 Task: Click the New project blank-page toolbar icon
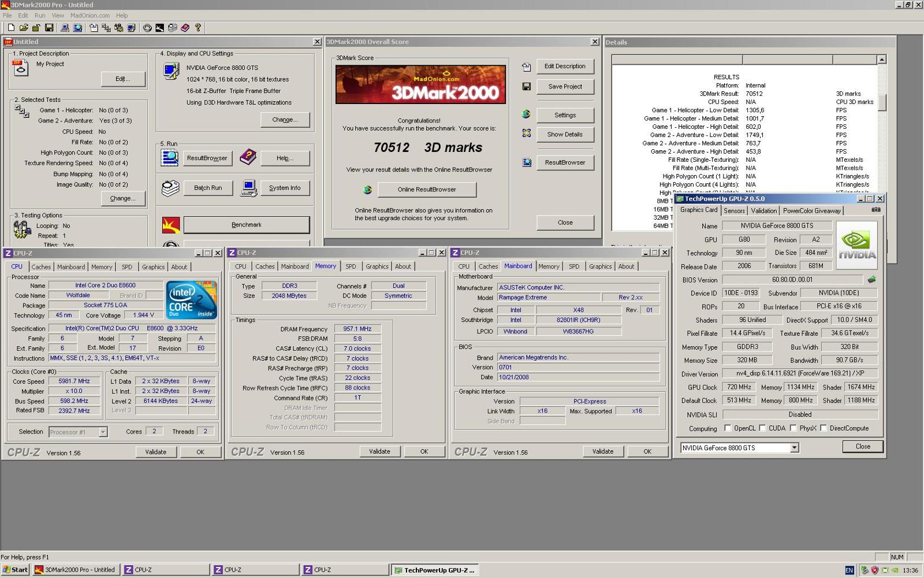pos(11,27)
